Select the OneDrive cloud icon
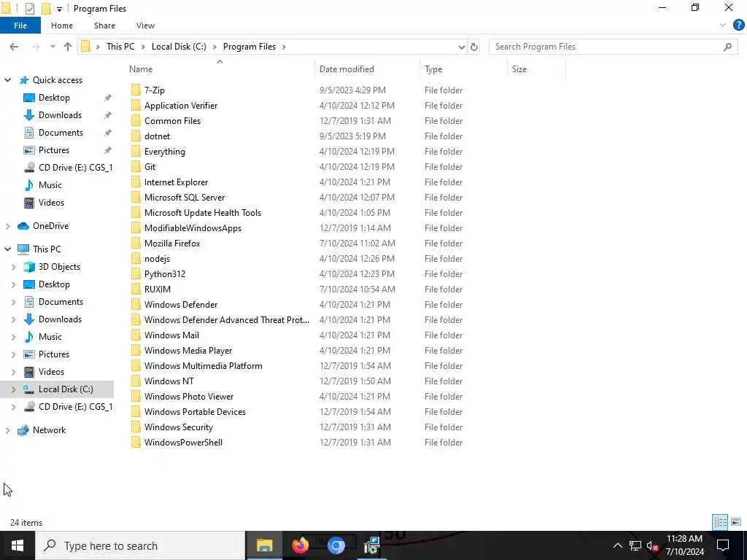This screenshot has width=747, height=560. click(23, 226)
